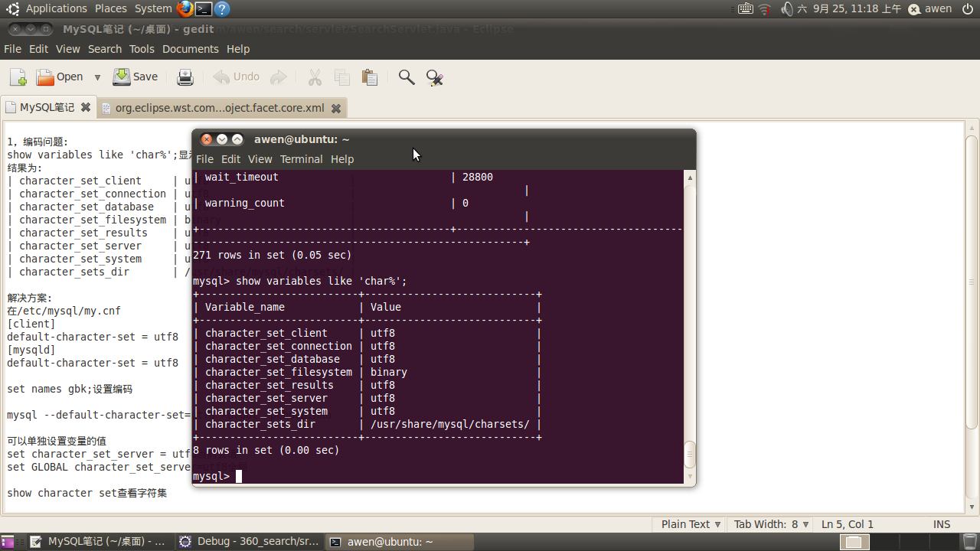Close the awen@ubuntu terminal window

207,139
